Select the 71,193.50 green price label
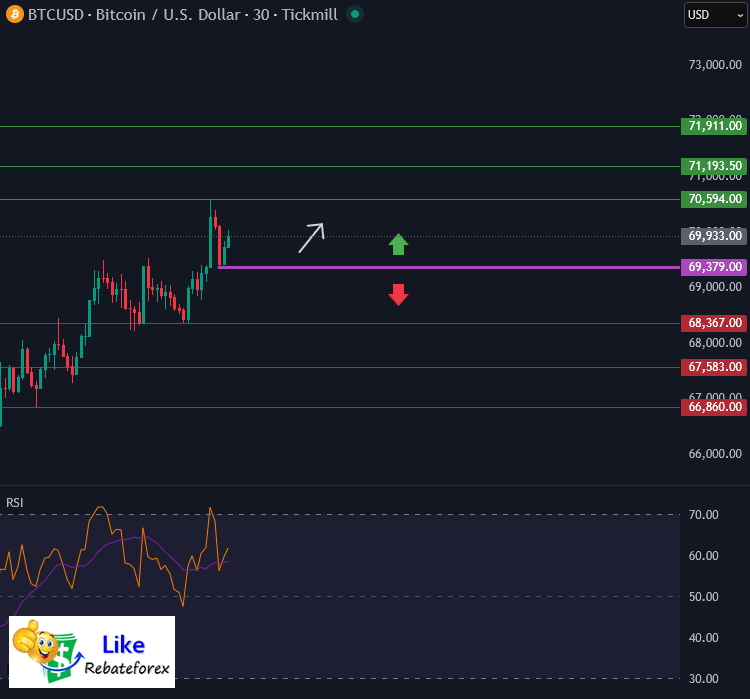 [714, 166]
